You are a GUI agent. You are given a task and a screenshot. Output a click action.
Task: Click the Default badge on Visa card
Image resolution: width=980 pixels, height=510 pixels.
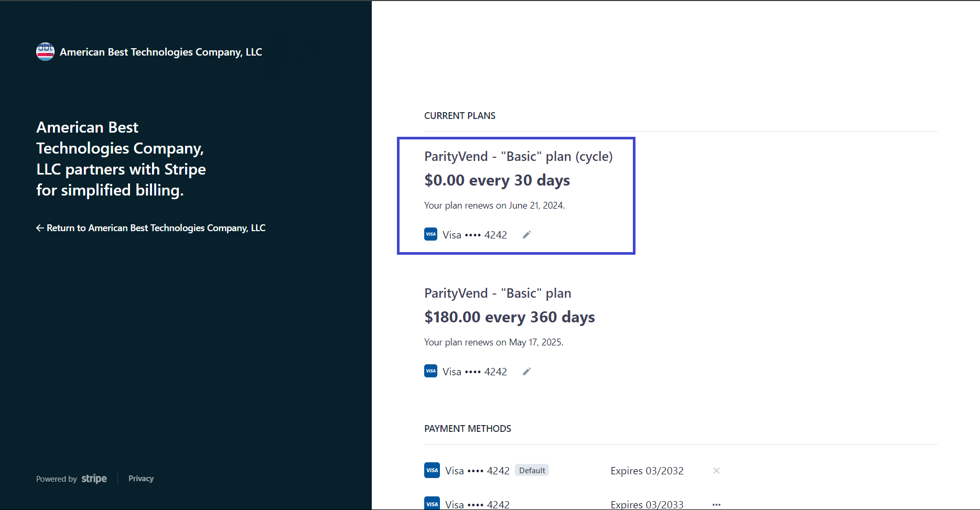pos(532,471)
